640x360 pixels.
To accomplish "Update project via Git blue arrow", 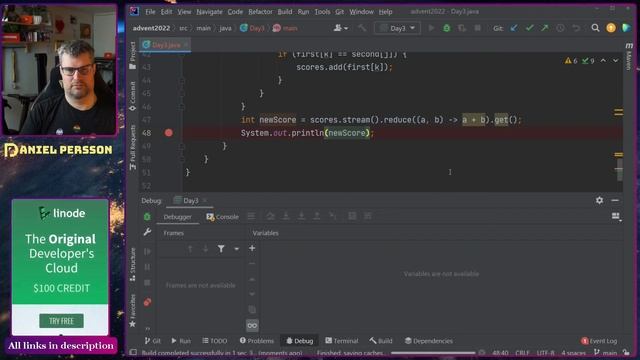I will pyautogui.click(x=514, y=28).
